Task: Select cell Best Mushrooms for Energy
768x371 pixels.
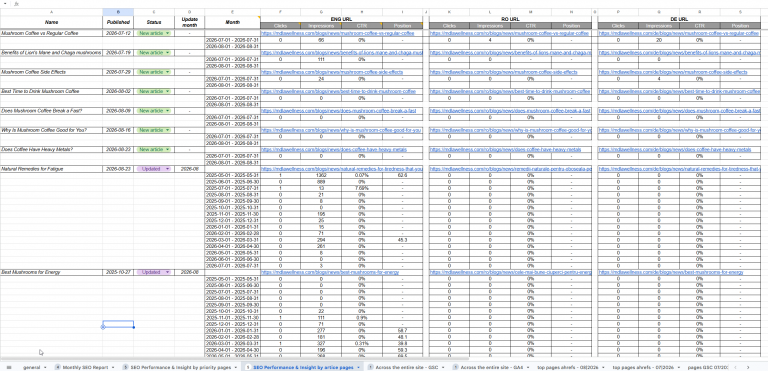Action: click(51, 272)
